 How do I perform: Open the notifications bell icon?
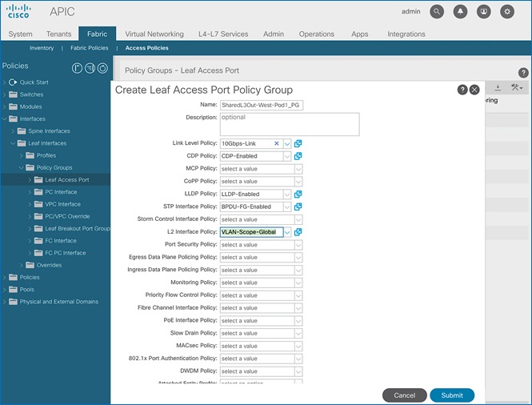point(460,11)
